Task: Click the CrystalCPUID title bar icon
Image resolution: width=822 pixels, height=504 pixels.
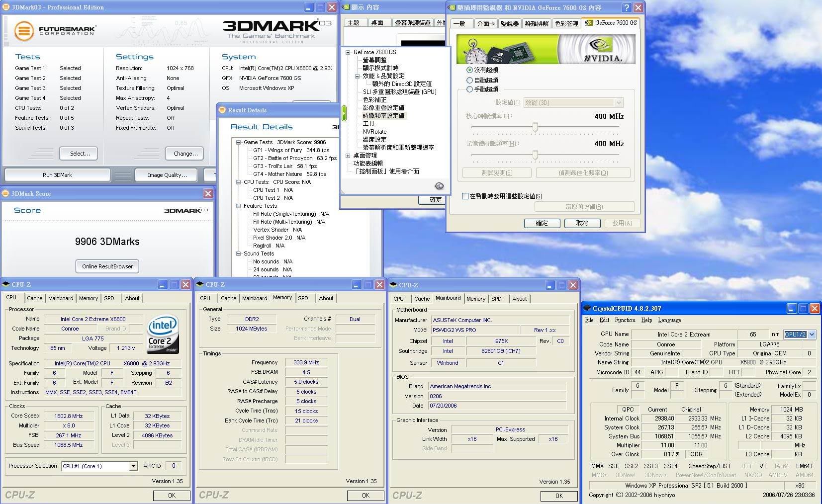Action: click(x=587, y=308)
